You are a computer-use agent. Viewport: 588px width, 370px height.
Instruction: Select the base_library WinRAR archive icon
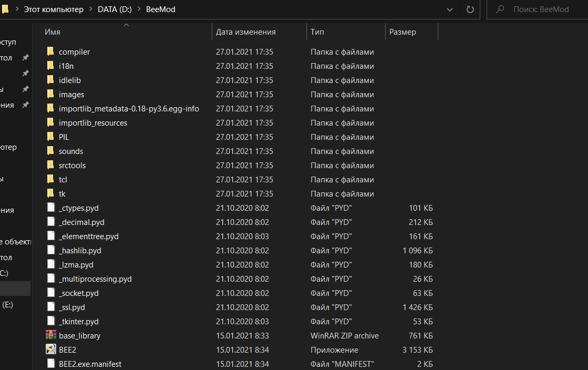coord(51,335)
